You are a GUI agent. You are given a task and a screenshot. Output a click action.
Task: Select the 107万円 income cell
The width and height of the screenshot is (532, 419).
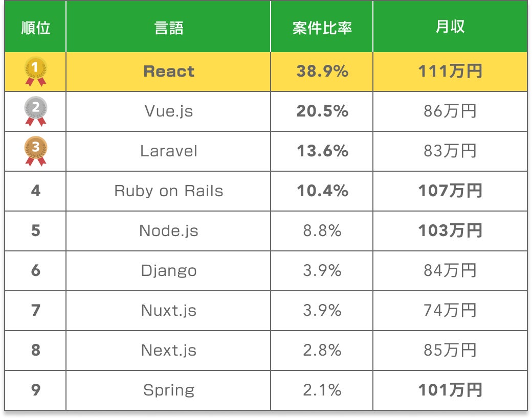pos(450,191)
